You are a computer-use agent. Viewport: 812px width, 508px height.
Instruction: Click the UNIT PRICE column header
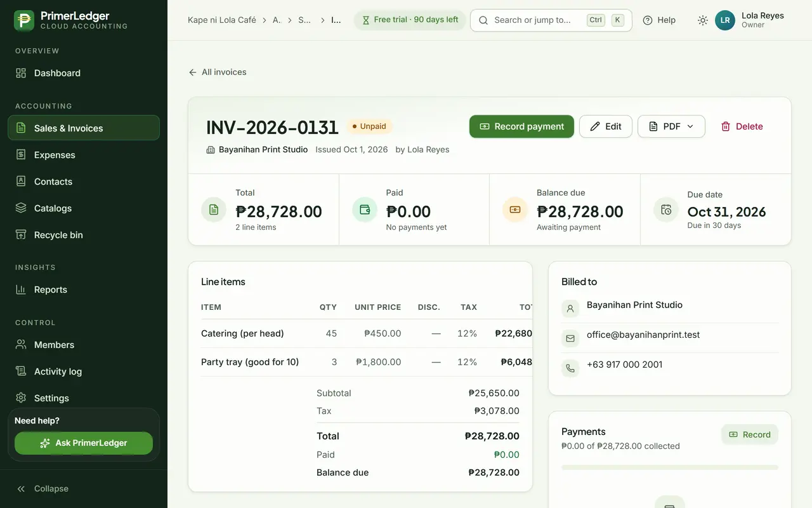point(378,307)
